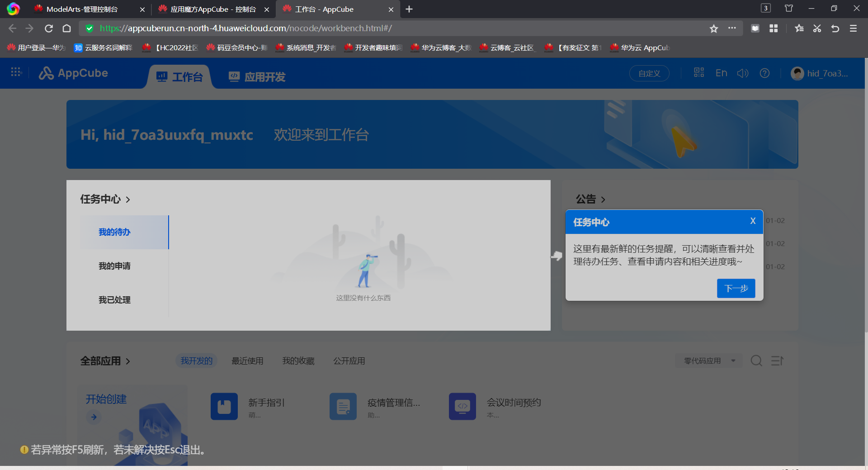Expand 任务中心 section chevron

pos(128,199)
